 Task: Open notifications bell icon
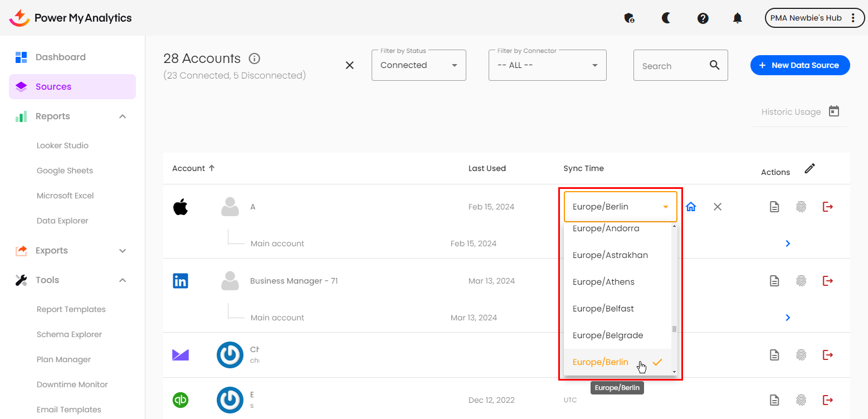pos(737,18)
